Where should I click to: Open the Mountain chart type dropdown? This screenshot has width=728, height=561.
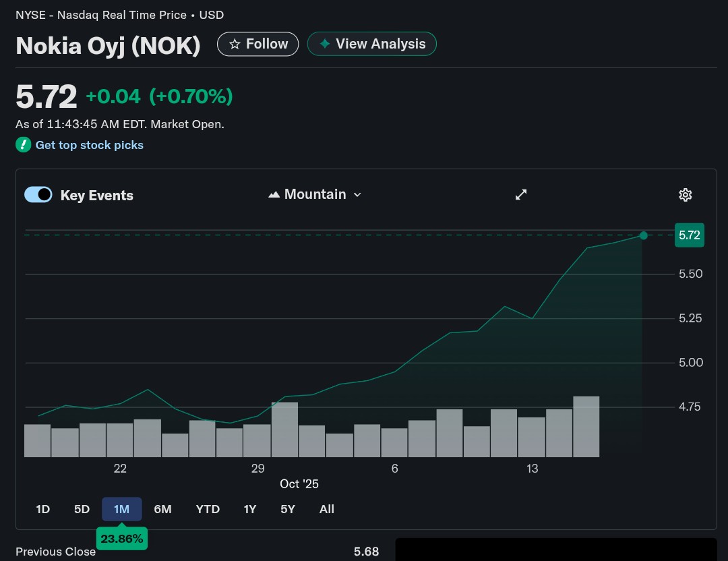point(315,194)
